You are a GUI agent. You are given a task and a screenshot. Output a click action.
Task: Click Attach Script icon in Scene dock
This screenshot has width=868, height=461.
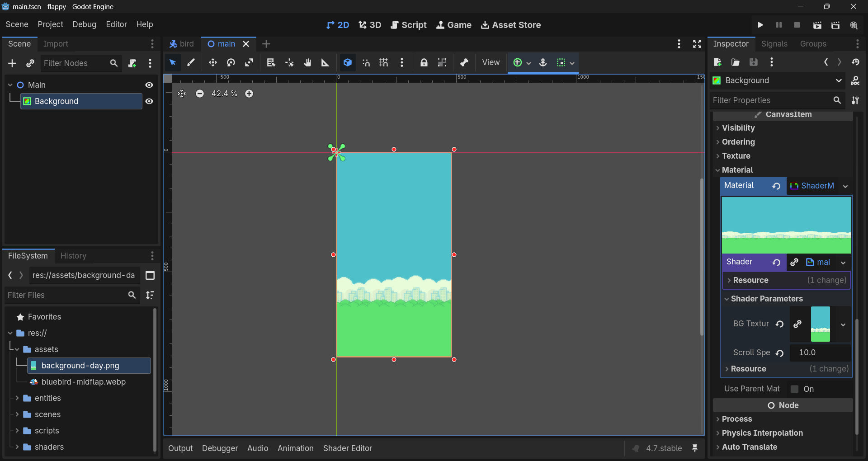coord(132,63)
